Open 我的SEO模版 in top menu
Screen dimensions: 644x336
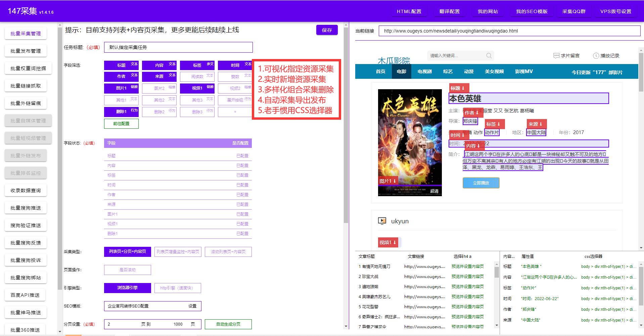(x=532, y=11)
